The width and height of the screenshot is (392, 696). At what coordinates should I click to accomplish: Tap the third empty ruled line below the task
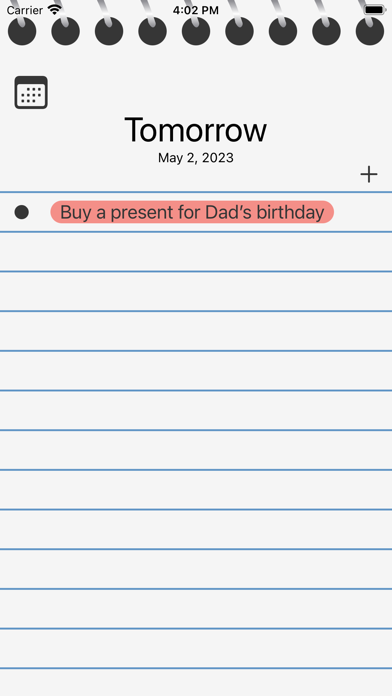click(x=196, y=331)
